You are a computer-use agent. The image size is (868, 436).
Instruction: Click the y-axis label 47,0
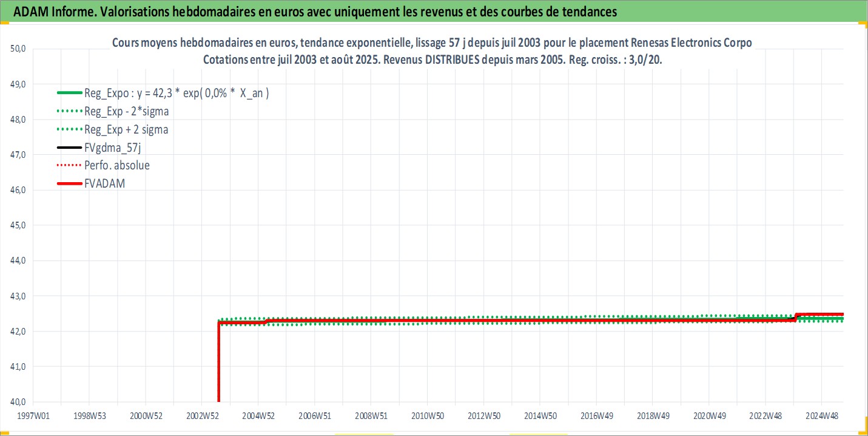tap(19, 154)
